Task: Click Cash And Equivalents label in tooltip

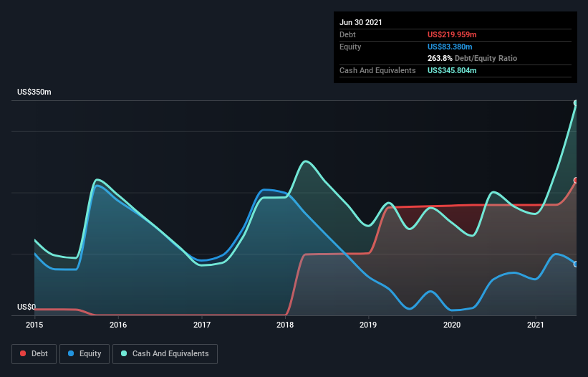Action: click(x=377, y=70)
